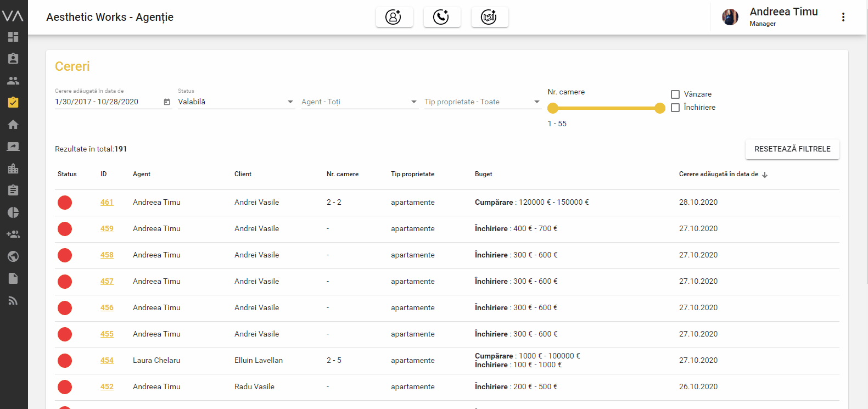868x409 pixels.
Task: Click the RSS feed sidebar icon
Action: tap(13, 300)
